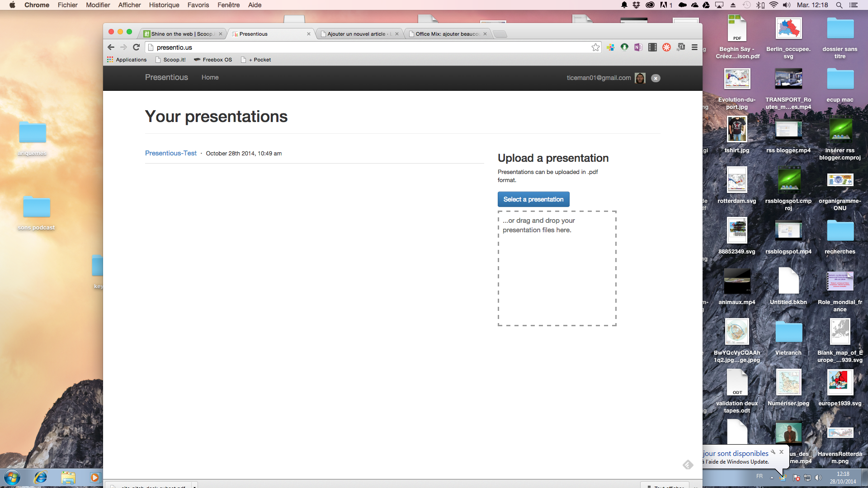Image resolution: width=868 pixels, height=488 pixels.
Task: Open Windows Explorer in the taskbar
Action: pos(68,478)
